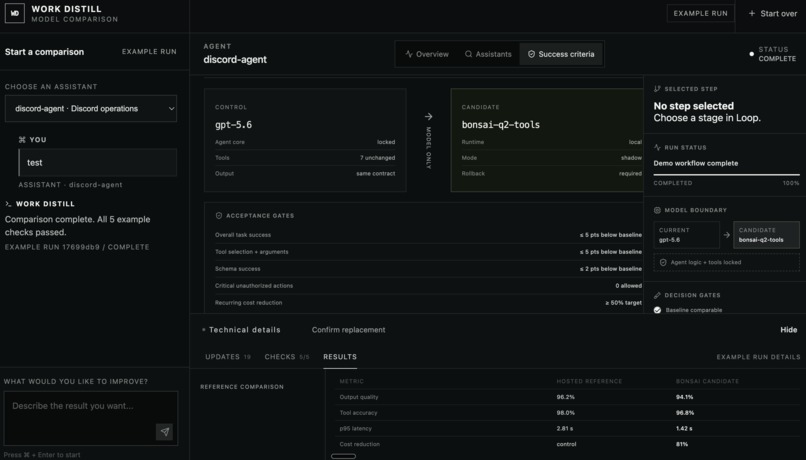Click the Cost reduction metric row
The image size is (806, 460).
[567, 444]
